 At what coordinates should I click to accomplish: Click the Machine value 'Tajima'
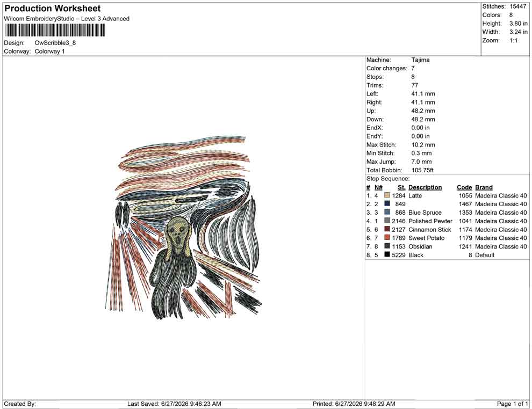[420, 60]
